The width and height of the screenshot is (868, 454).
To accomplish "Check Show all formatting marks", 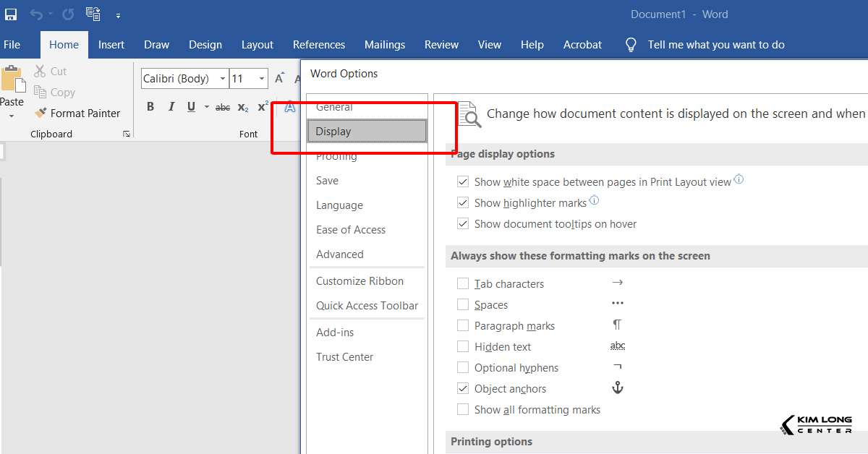I will click(x=463, y=410).
